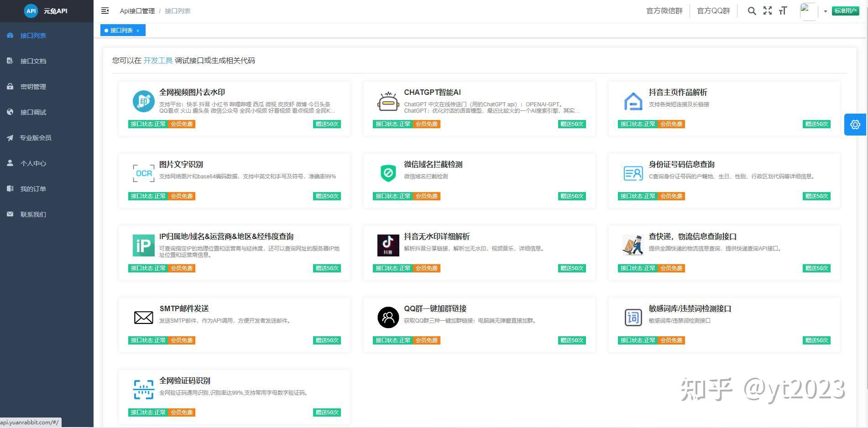Collapse the sidebar with the hamburger icon
The width and height of the screenshot is (868, 428).
pos(105,10)
